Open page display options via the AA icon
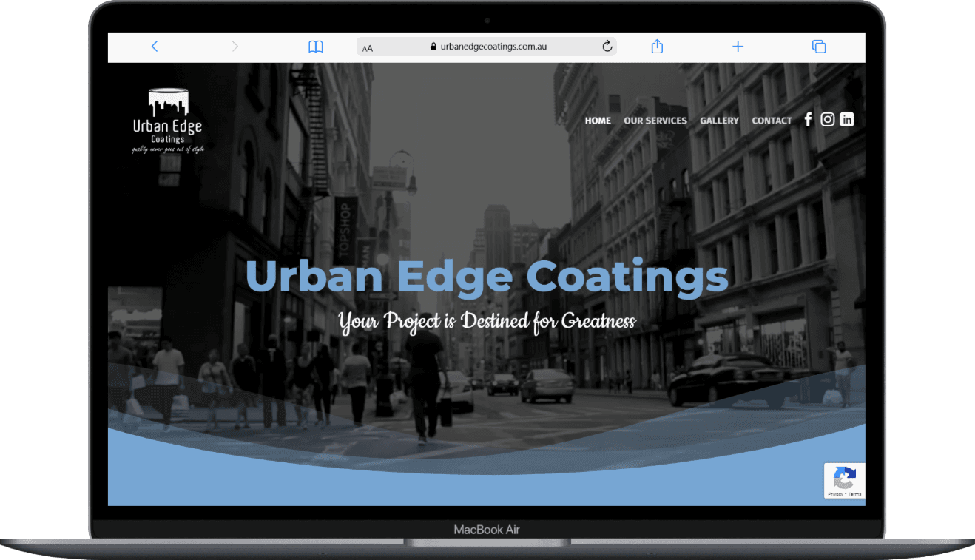 (x=368, y=47)
